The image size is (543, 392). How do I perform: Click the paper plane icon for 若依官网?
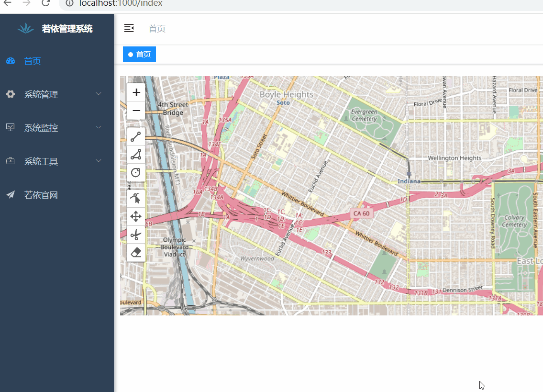[11, 195]
